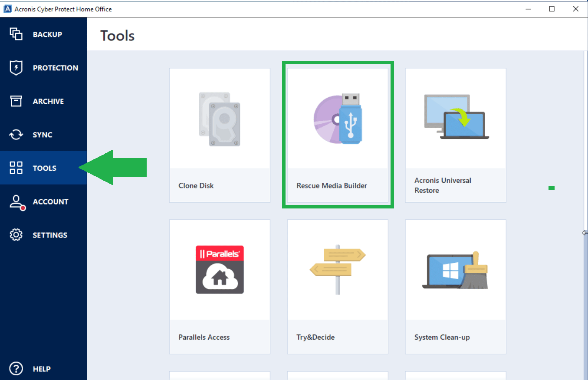Click the Acronis Universal Restore computers icon
This screenshot has width=588, height=380.
pyautogui.click(x=456, y=117)
